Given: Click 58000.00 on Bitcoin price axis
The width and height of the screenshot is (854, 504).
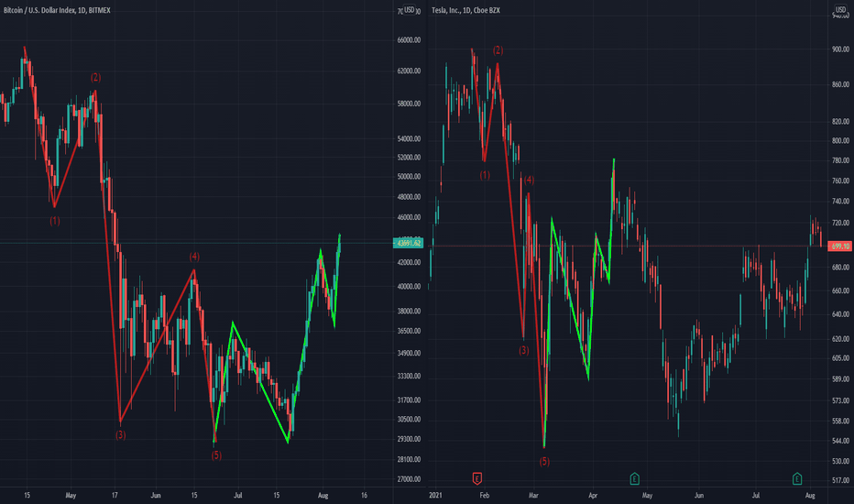Looking at the screenshot, I should pos(409,104).
